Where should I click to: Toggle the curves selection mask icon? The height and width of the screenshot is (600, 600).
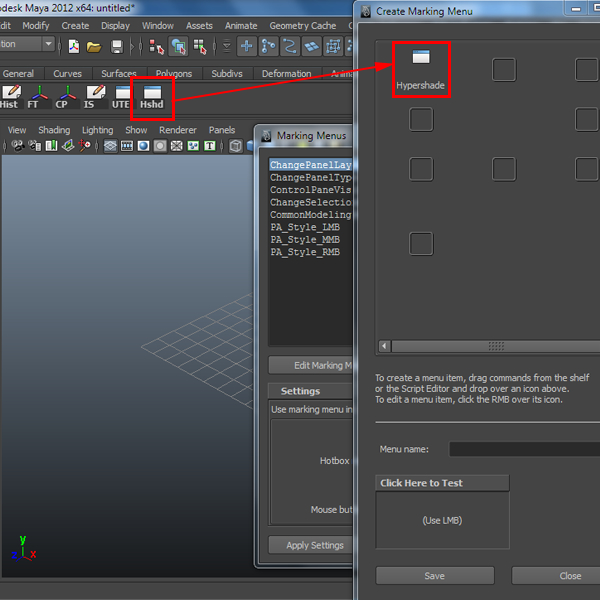pyautogui.click(x=290, y=46)
